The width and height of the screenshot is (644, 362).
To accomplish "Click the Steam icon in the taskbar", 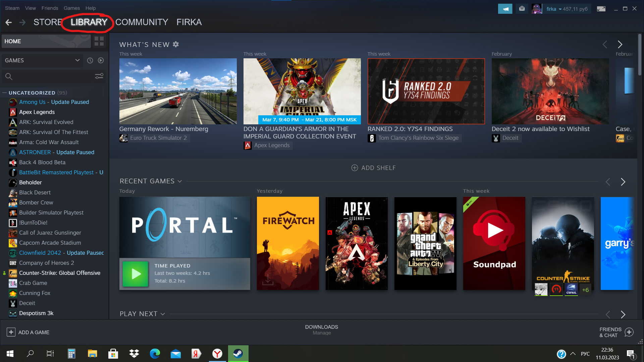I will [238, 353].
